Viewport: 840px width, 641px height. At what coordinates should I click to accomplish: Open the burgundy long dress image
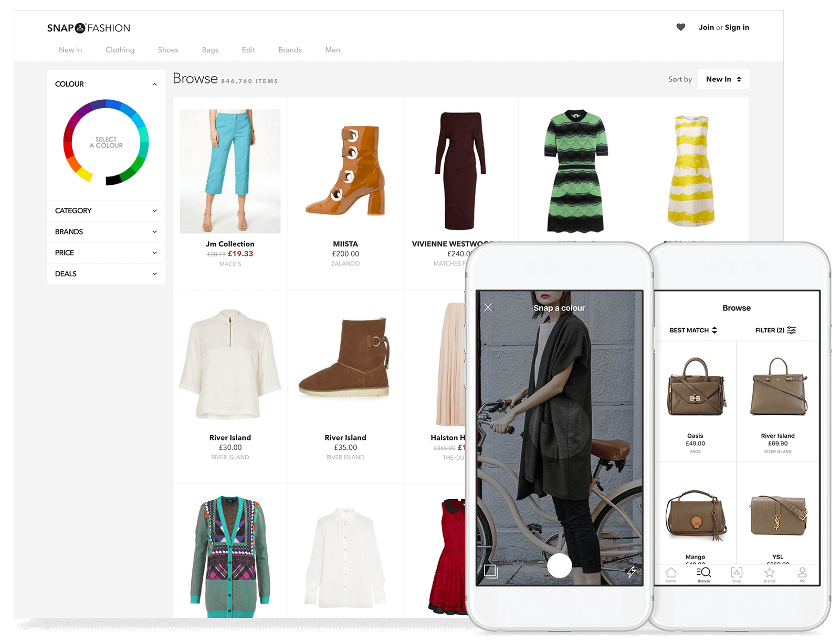[x=460, y=171]
